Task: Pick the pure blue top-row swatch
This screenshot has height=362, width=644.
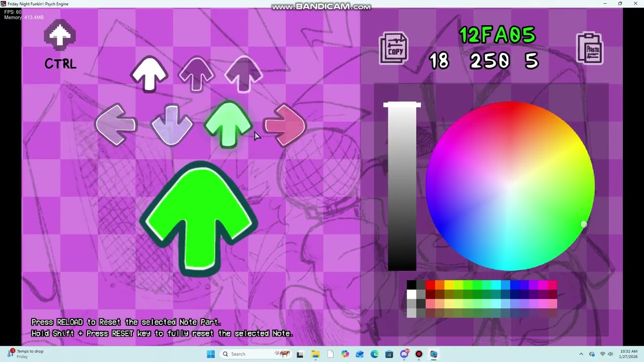Action: pyautogui.click(x=515, y=285)
